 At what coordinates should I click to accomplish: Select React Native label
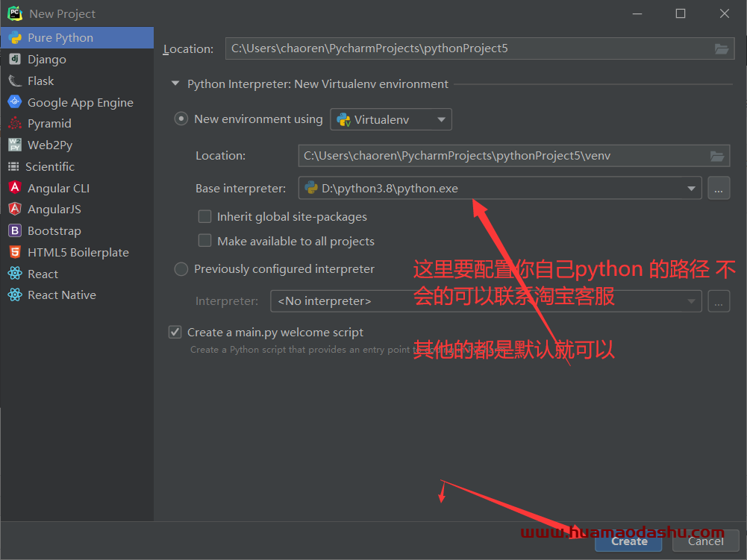[62, 295]
